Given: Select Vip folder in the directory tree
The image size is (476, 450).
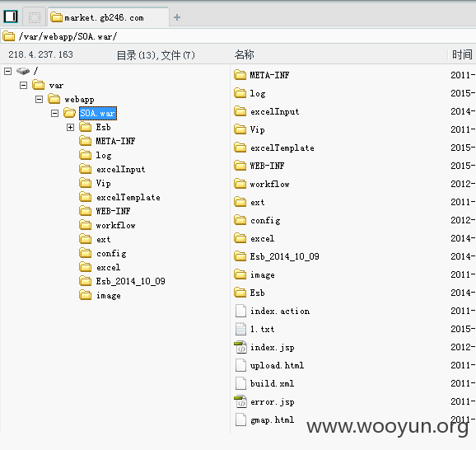Looking at the screenshot, I should pos(103,183).
